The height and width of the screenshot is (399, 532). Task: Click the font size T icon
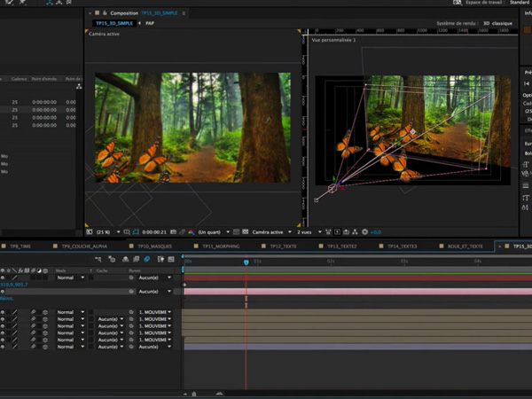[526, 165]
